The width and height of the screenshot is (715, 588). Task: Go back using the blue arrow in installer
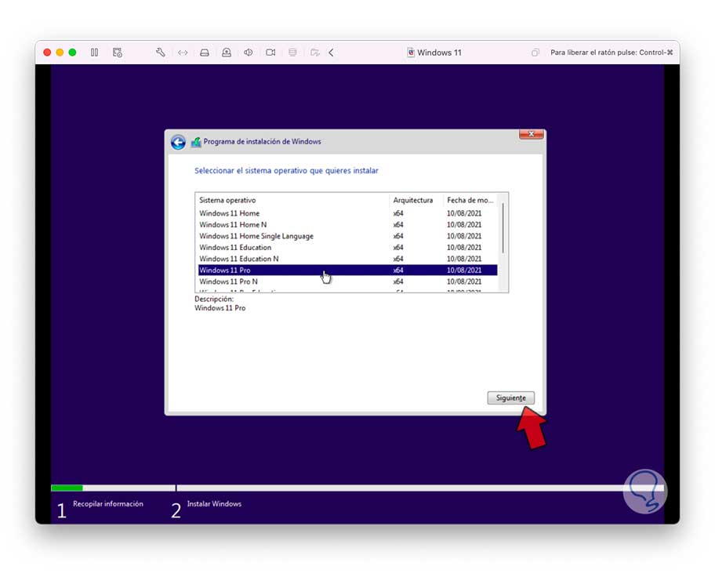click(178, 143)
